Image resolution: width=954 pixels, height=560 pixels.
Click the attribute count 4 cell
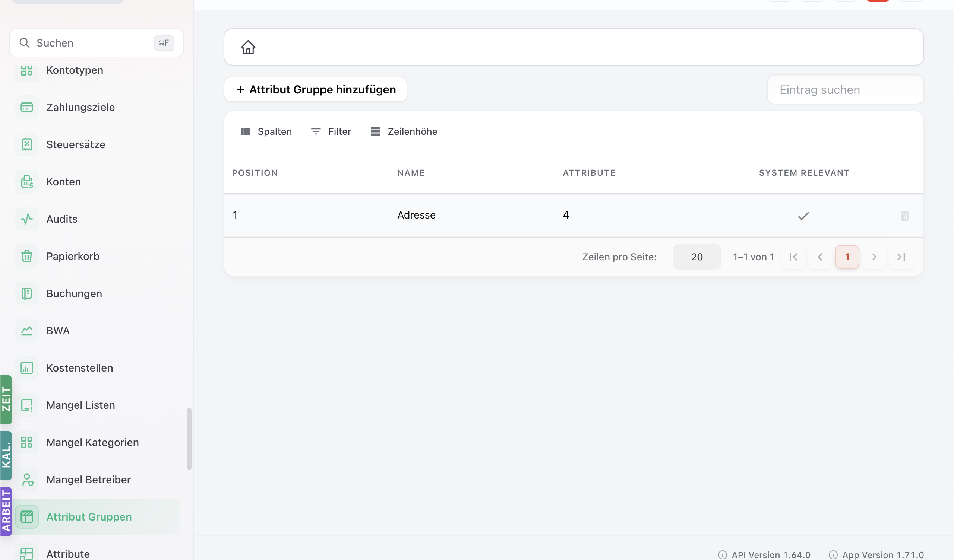(566, 215)
